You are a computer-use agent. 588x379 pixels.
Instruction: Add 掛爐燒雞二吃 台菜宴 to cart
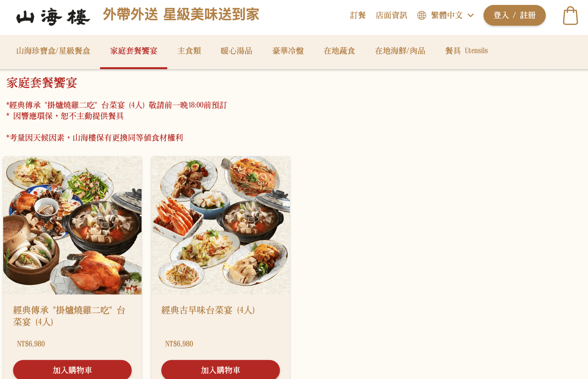click(72, 370)
